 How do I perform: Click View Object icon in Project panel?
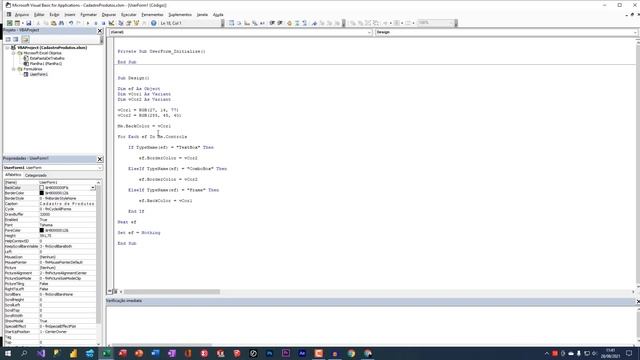pyautogui.click(x=16, y=39)
